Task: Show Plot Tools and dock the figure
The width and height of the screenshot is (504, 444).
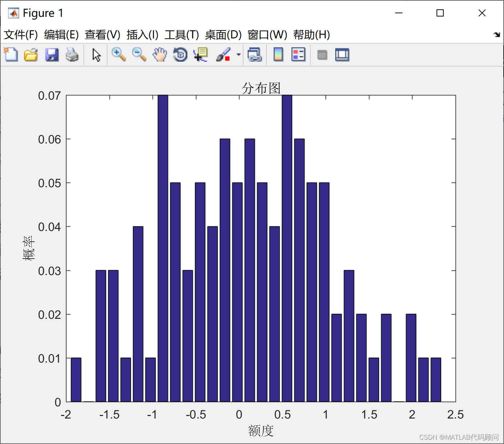Action: coord(342,55)
